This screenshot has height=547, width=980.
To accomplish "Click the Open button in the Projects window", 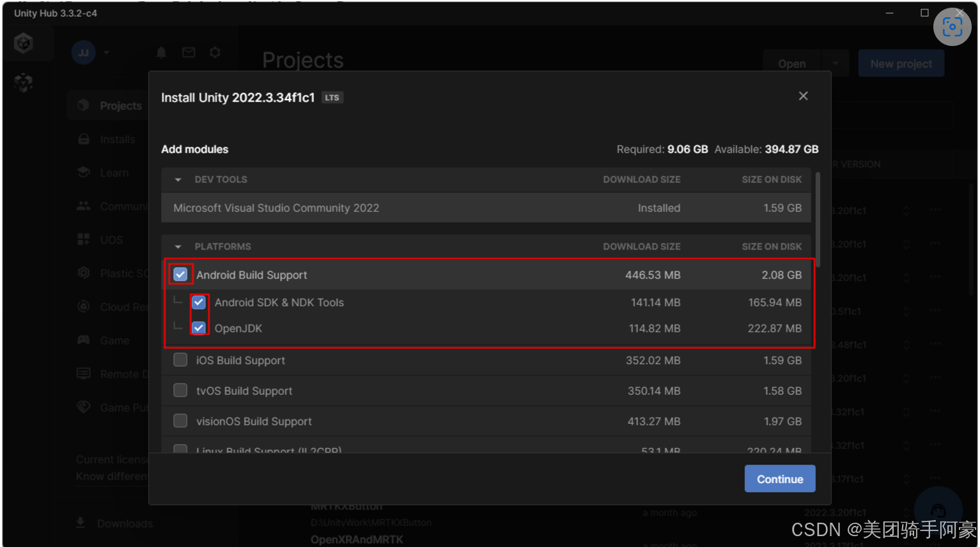I will click(x=792, y=63).
